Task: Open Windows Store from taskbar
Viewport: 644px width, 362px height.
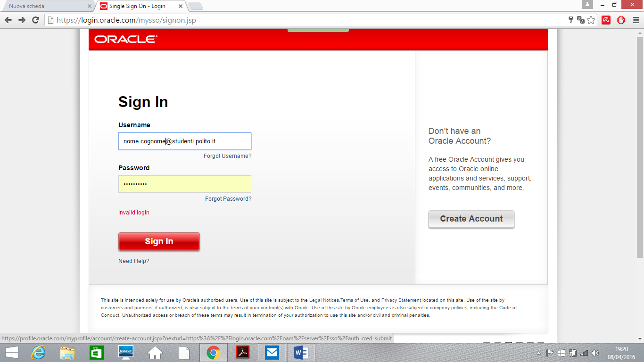Action: click(97, 353)
